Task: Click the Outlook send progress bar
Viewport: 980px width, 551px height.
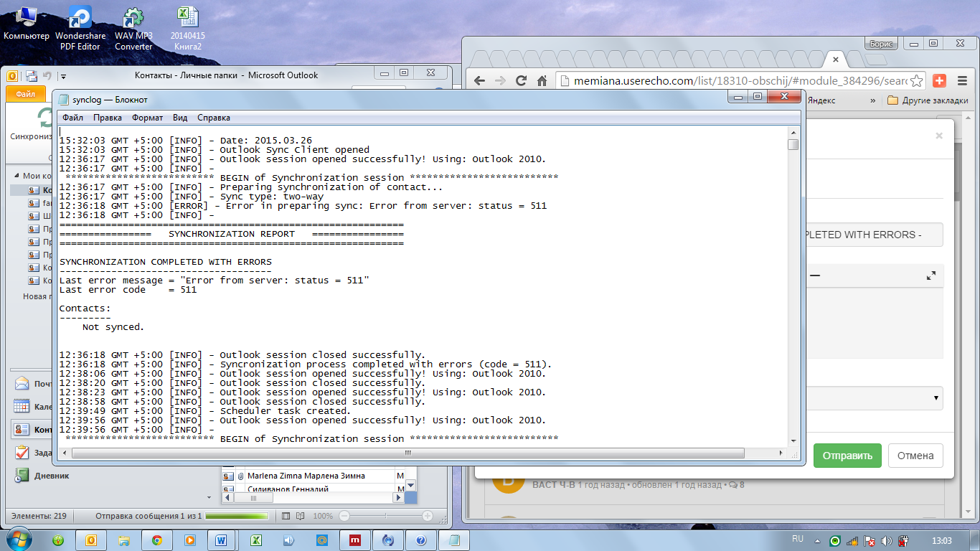Action: coord(237,516)
